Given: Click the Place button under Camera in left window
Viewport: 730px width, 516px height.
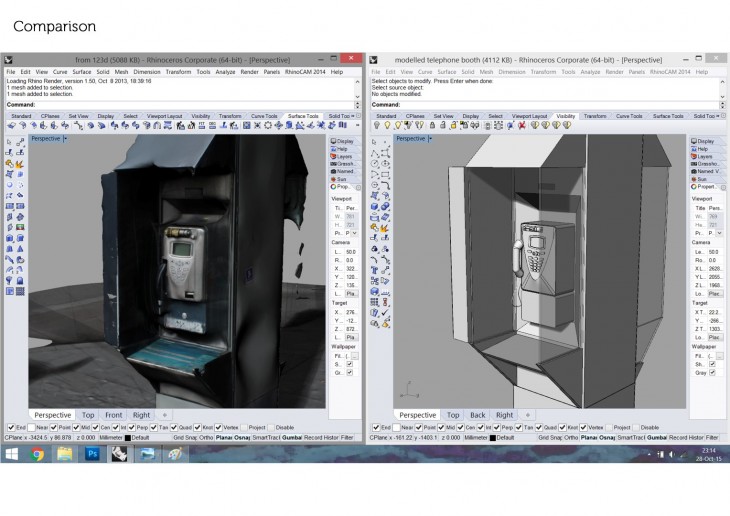Looking at the screenshot, I should point(351,293).
